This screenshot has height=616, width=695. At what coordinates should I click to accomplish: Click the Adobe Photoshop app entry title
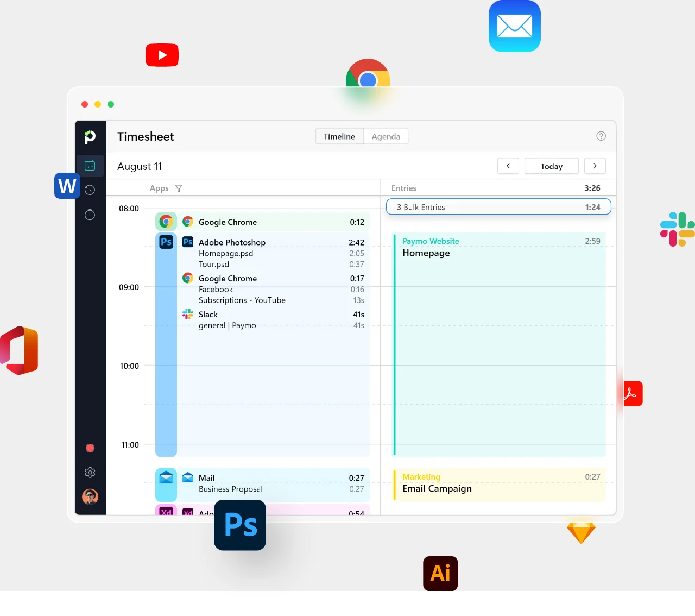[x=232, y=242]
